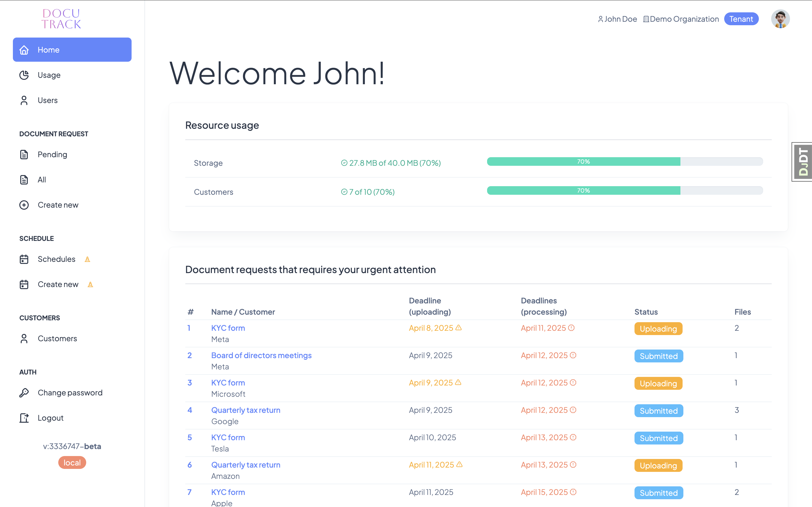Click the Tenant badge in header

[741, 19]
